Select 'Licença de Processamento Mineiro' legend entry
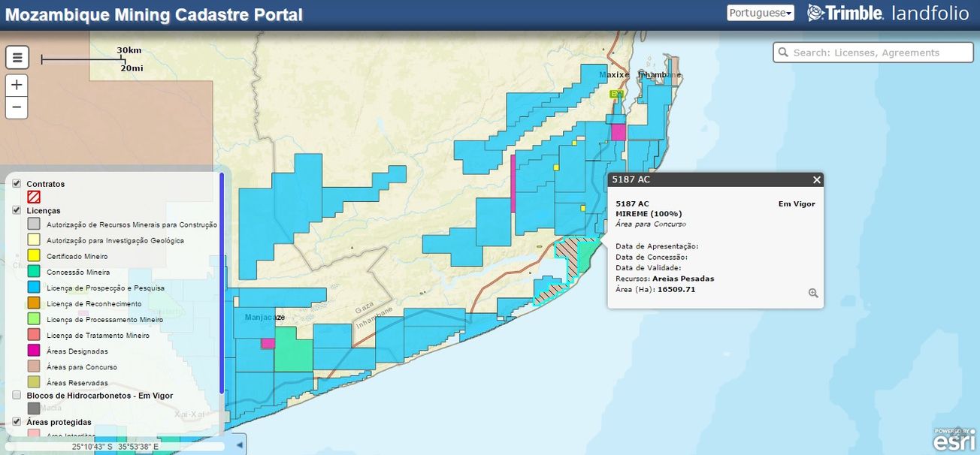Image resolution: width=980 pixels, height=455 pixels. click(104, 319)
